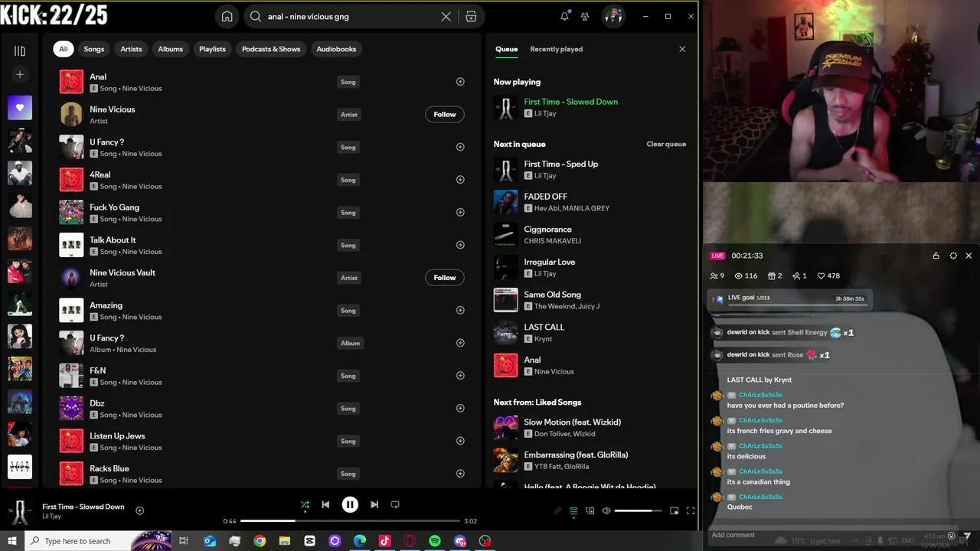Viewport: 980px width, 551px height.
Task: Add "Talk About It" to Liked Songs
Action: (460, 245)
